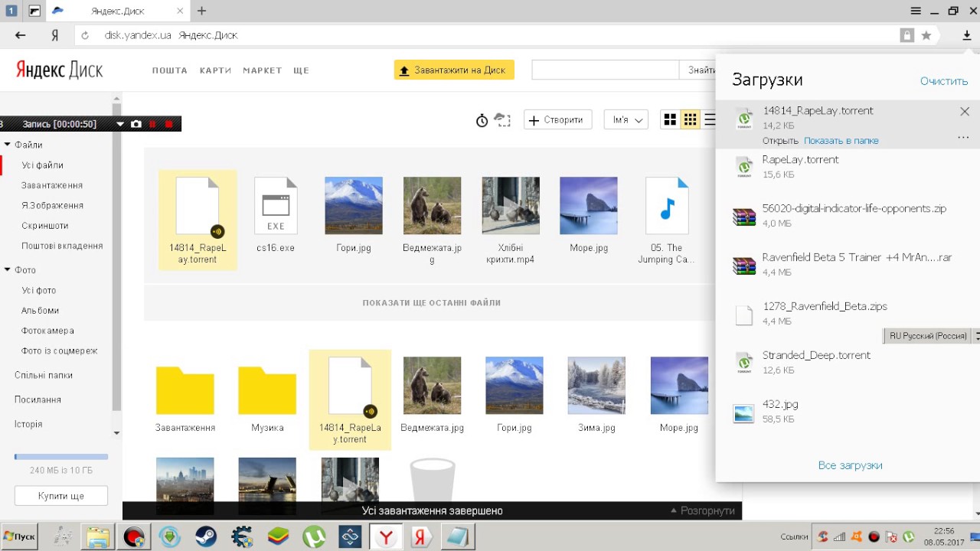Open Stranded_Deep.torrent download item
This screenshot has height=551, width=980.
click(848, 363)
